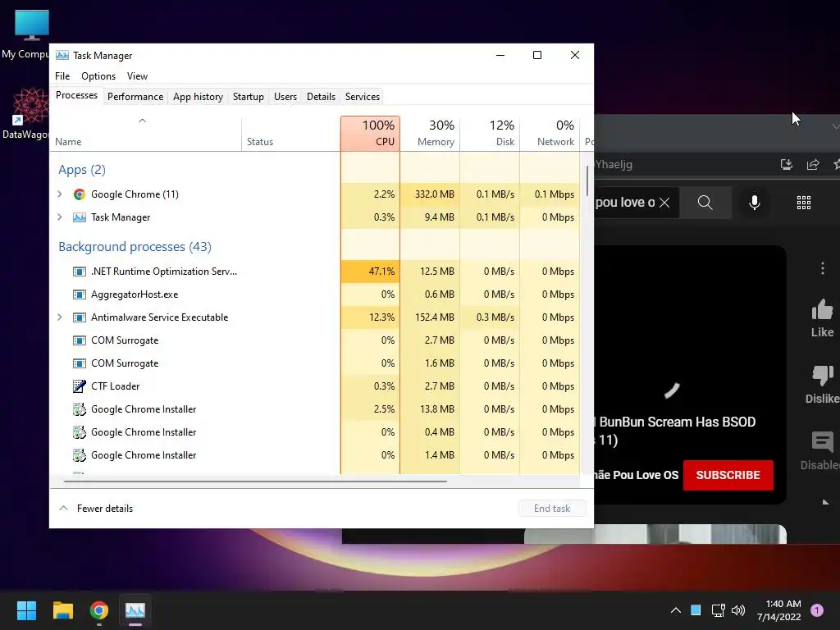
Task: Open the disabled comments icon
Action: pyautogui.click(x=822, y=442)
